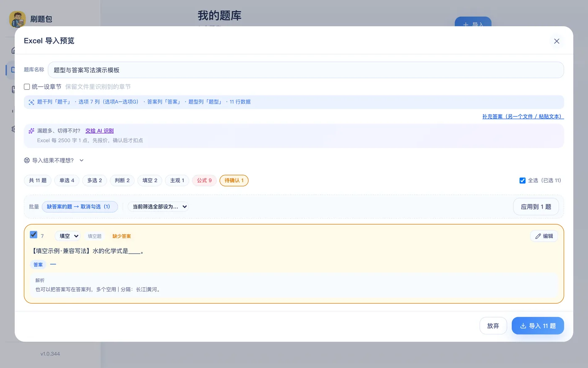Click the 交给 AI 识别 link
The image size is (588, 368).
point(100,131)
